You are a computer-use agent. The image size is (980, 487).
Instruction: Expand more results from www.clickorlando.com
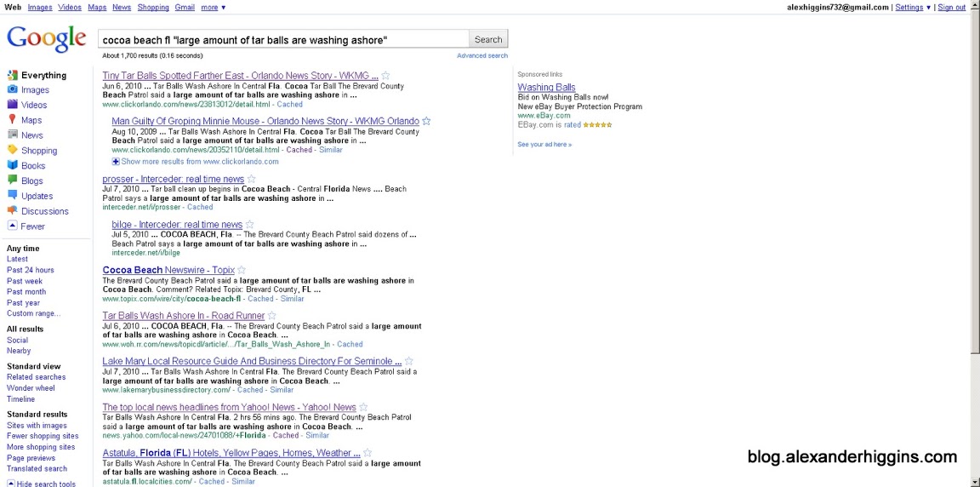point(195,161)
